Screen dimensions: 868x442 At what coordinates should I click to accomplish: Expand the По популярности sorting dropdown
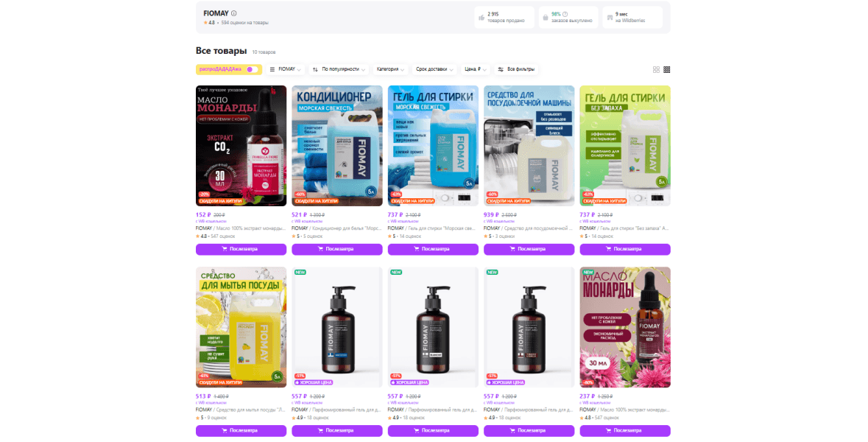(x=339, y=70)
